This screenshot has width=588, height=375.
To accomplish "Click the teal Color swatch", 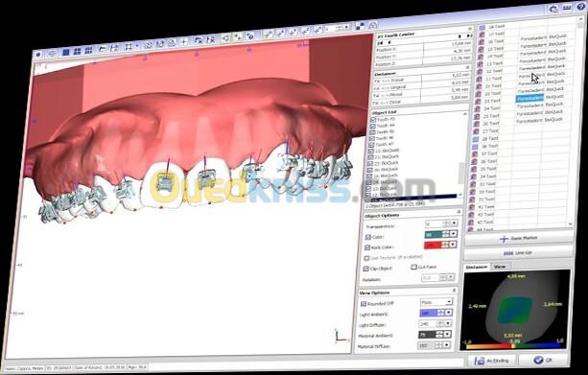I will pos(433,235).
